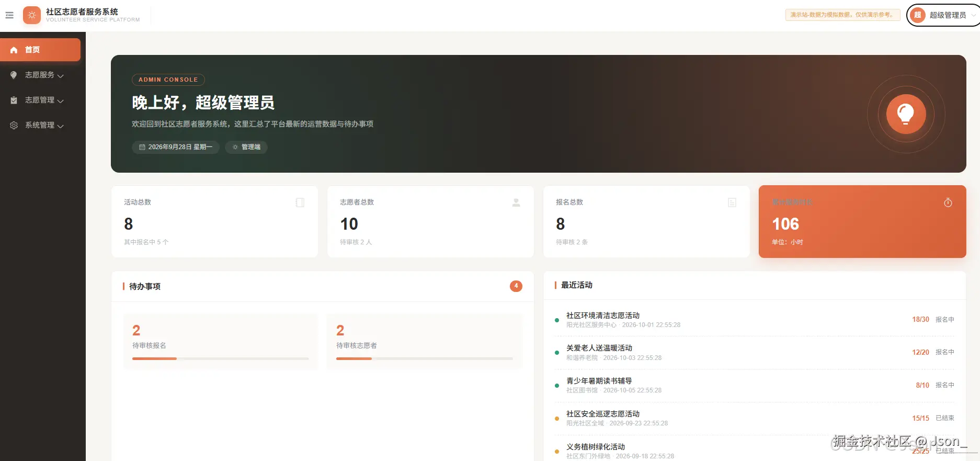Click the 2026年9月28日 date tag
This screenshot has width=980, height=461.
(175, 147)
